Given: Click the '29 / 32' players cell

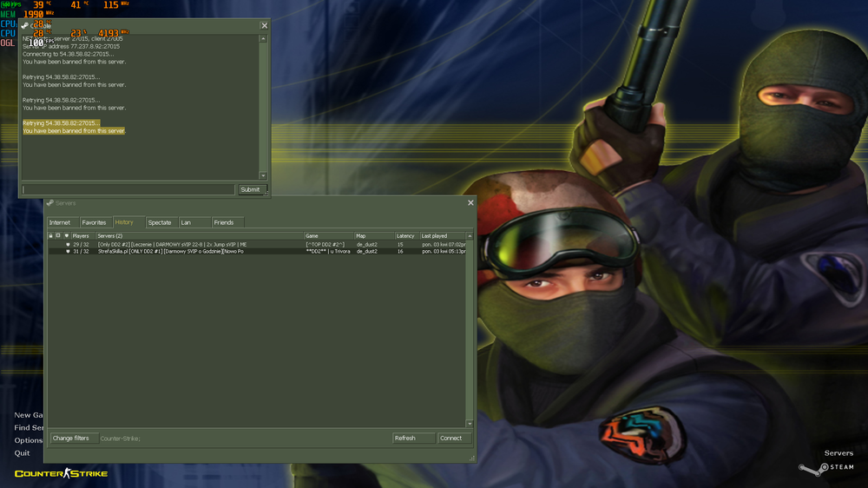Looking at the screenshot, I should click(81, 244).
